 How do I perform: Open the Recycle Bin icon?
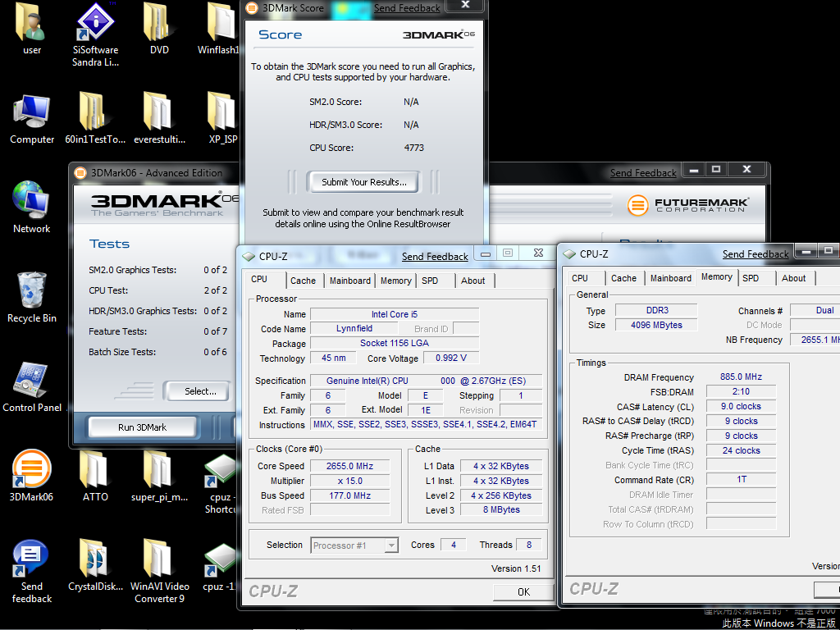point(32,297)
